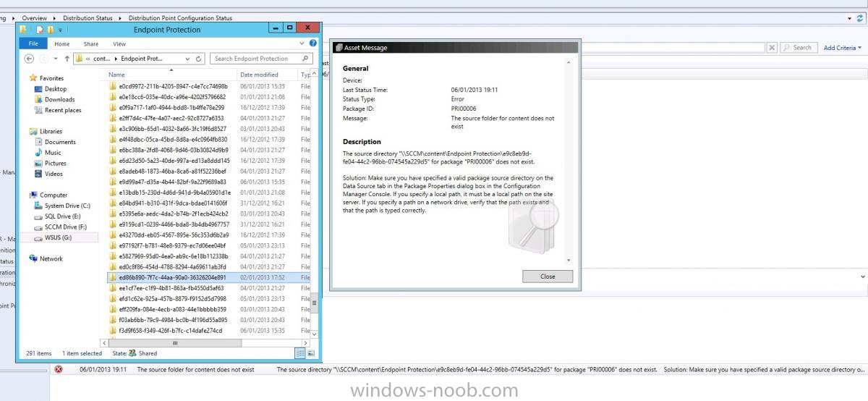Open address bar history dropdown
Screen dimensions: 868x401
[189, 59]
